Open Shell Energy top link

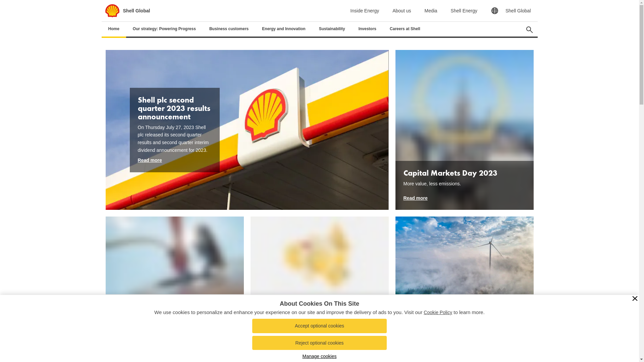point(464,11)
